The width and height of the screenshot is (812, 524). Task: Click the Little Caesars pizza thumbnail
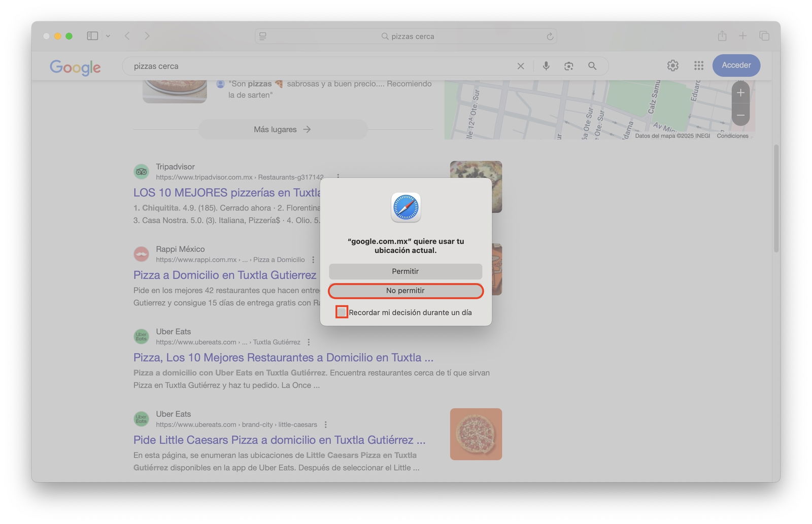click(x=476, y=434)
